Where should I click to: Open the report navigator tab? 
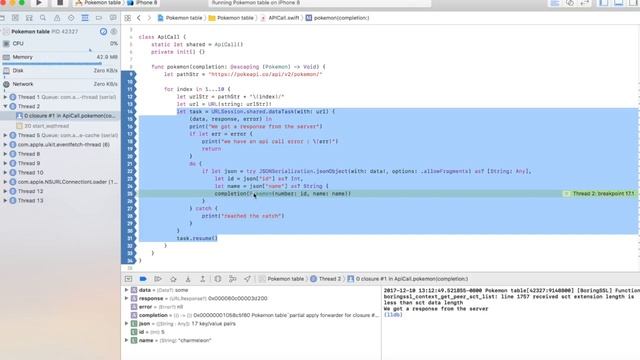pos(113,18)
